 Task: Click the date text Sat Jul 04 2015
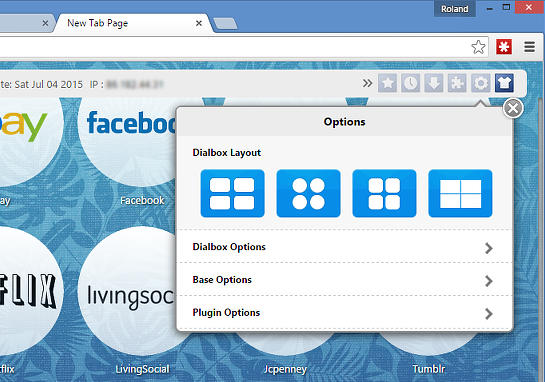tap(49, 84)
